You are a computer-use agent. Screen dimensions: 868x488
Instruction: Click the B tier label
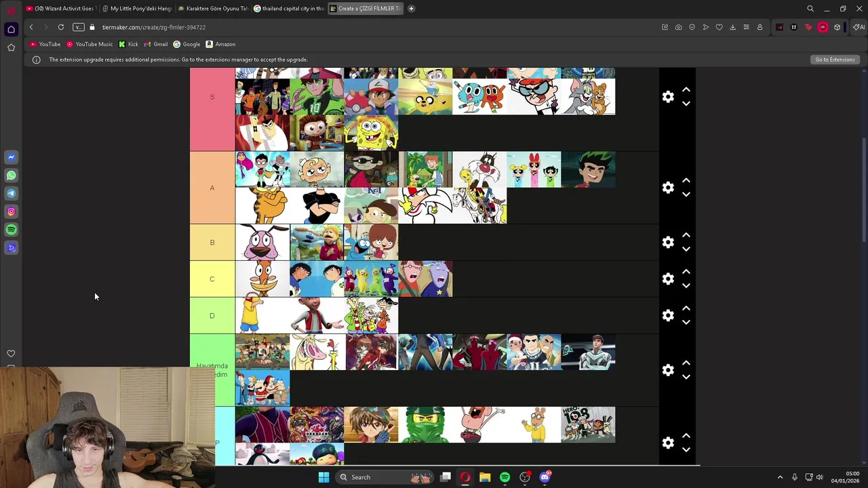pos(212,243)
